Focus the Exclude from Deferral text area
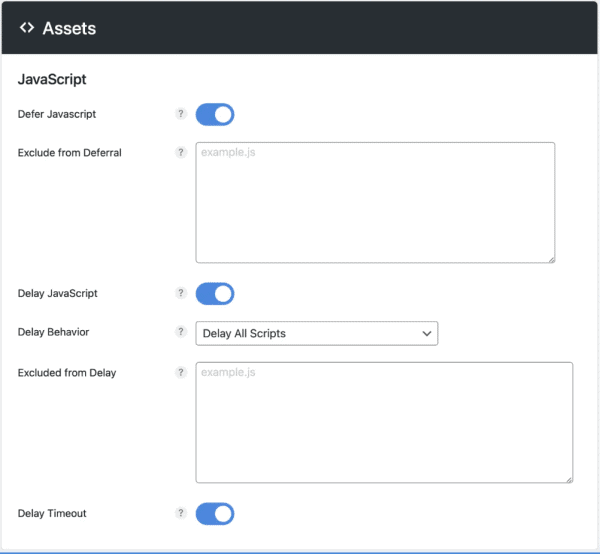Screen dimensions: 600x554 (x=375, y=202)
